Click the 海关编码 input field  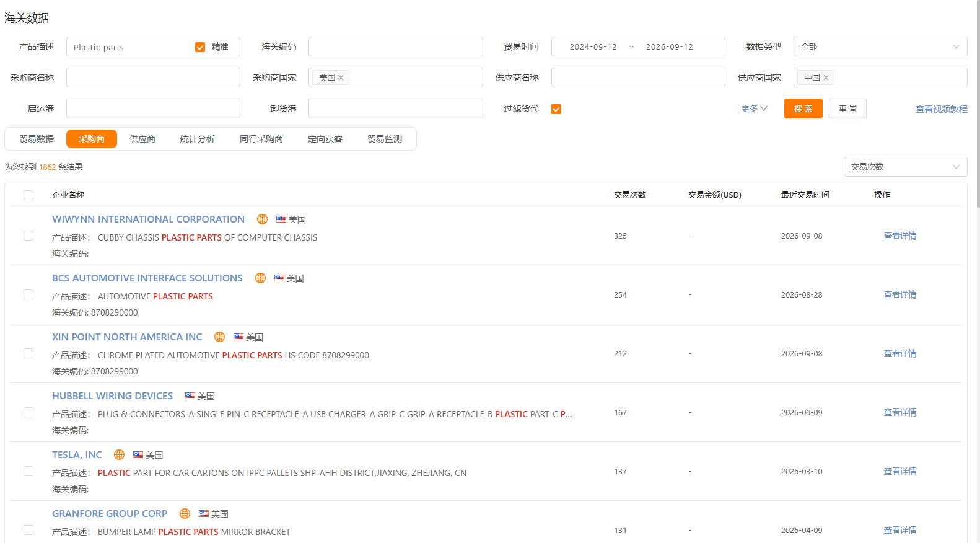coord(396,46)
